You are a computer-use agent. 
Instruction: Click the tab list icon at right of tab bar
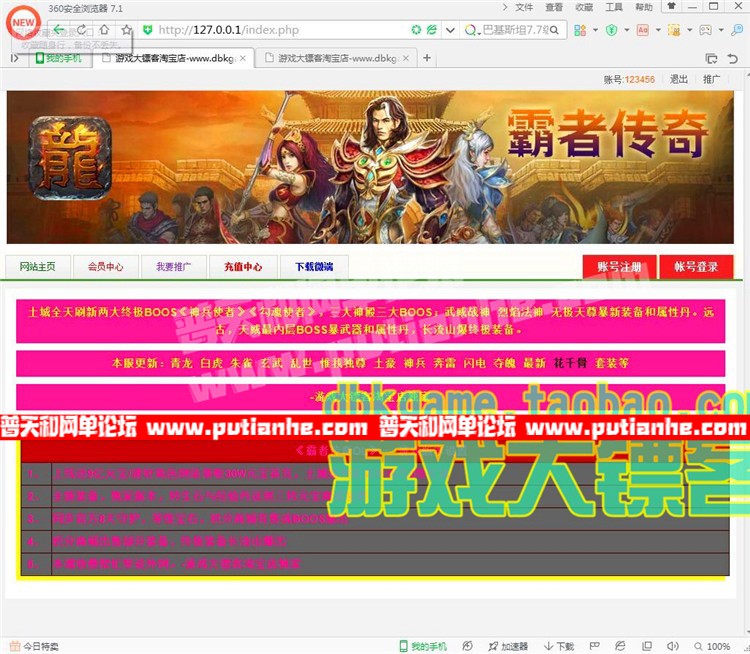coord(711,59)
